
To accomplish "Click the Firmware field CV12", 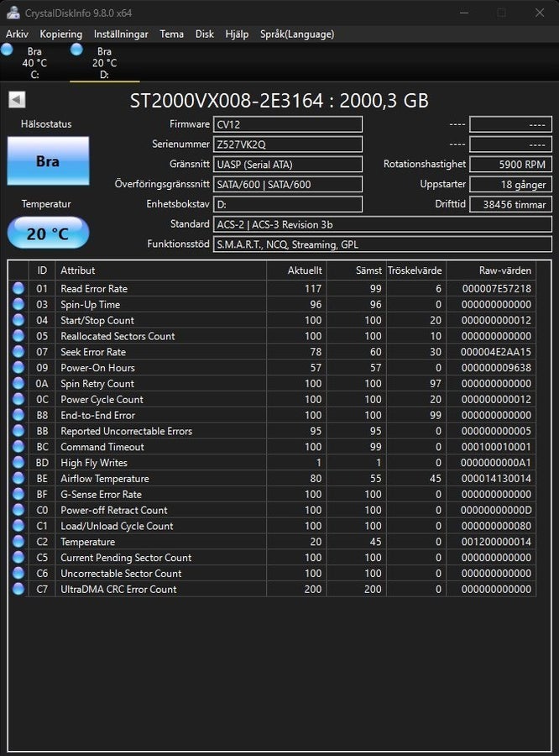I will [x=288, y=124].
